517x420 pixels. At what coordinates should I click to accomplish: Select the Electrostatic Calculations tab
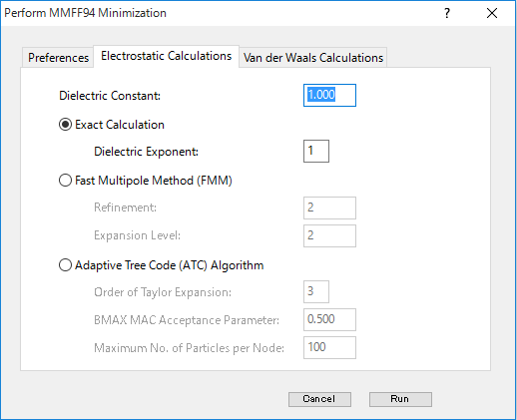coord(166,56)
